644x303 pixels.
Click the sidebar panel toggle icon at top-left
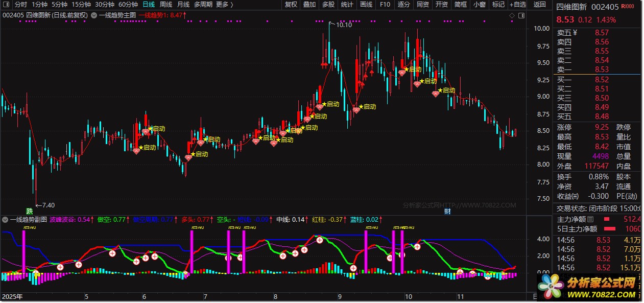coord(6,5)
